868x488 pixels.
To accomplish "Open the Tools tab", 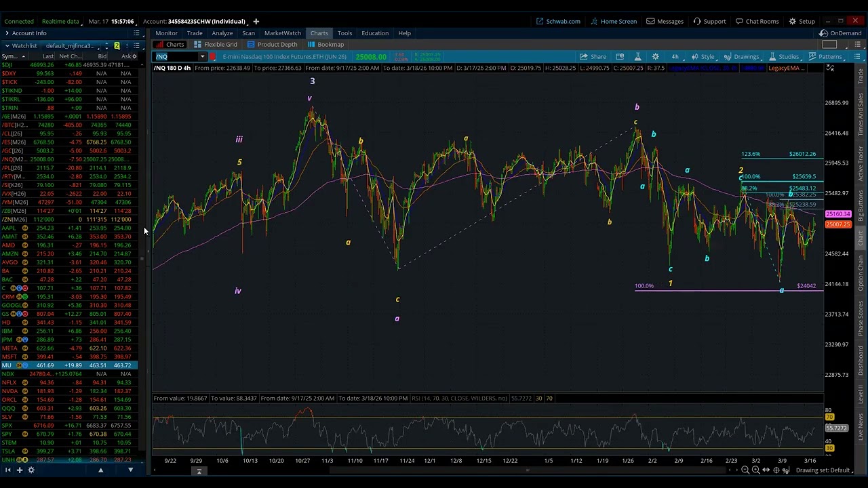I will 344,33.
